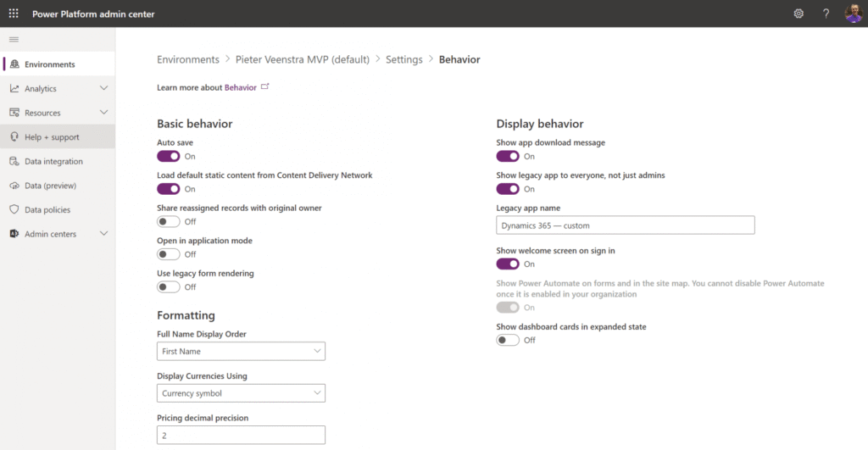
Task: Open Data integration in the sidebar
Action: [58, 161]
